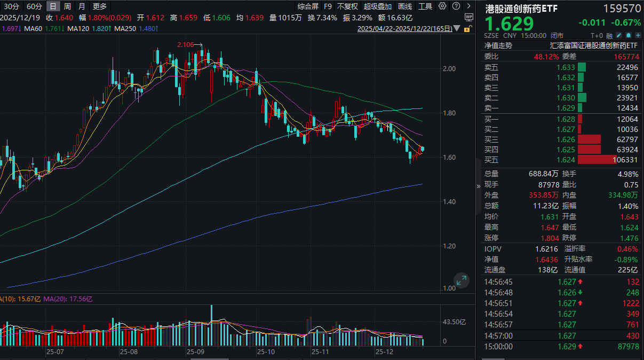Switch to the 60分 chart tab
This screenshot has height=360, width=644.
click(34, 6)
